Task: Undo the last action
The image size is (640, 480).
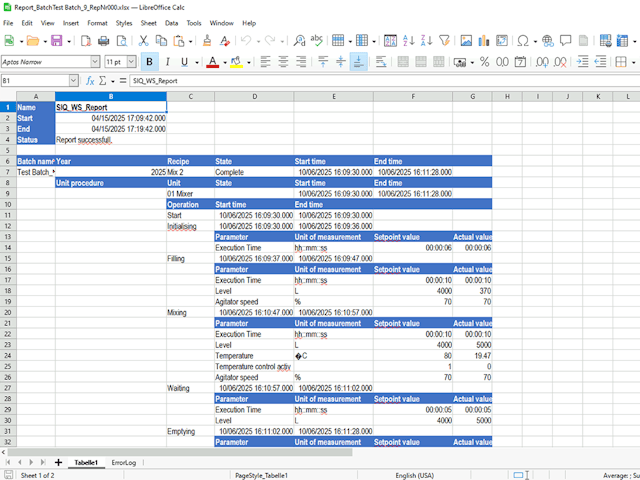Action: click(x=246, y=40)
